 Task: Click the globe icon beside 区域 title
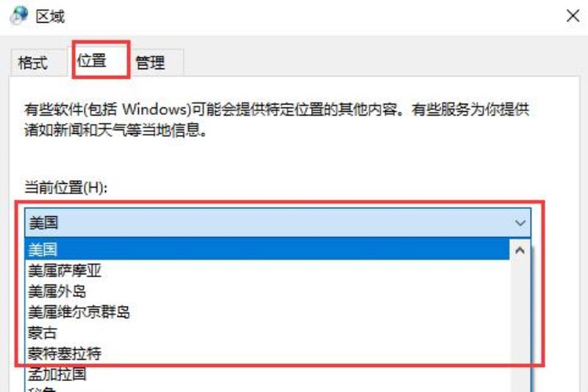tap(19, 15)
